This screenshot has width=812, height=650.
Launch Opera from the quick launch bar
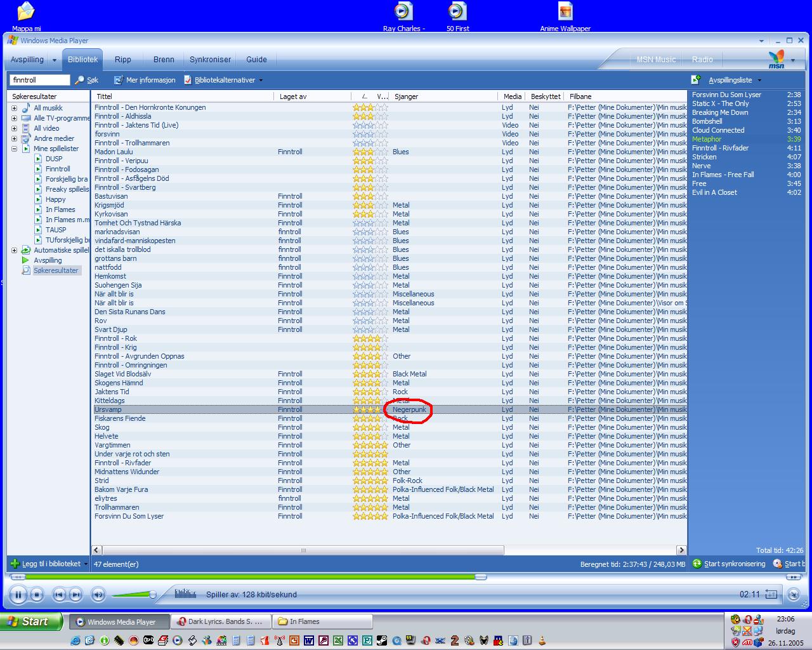[425, 640]
